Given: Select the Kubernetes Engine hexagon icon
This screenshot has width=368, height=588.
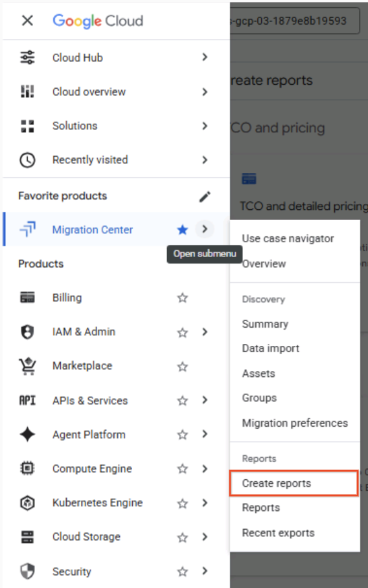Looking at the screenshot, I should (x=27, y=503).
